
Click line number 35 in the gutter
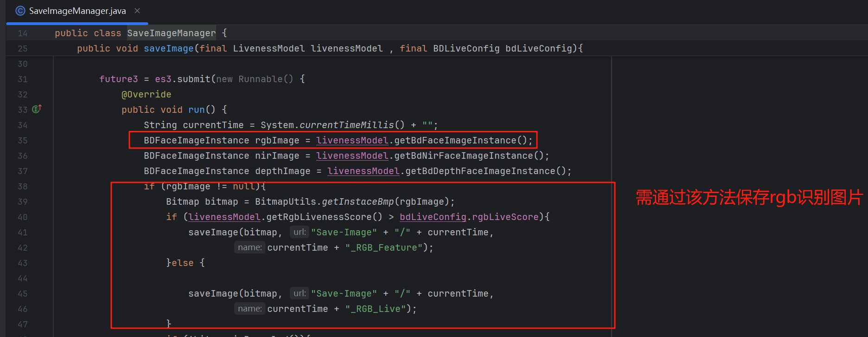pyautogui.click(x=22, y=141)
